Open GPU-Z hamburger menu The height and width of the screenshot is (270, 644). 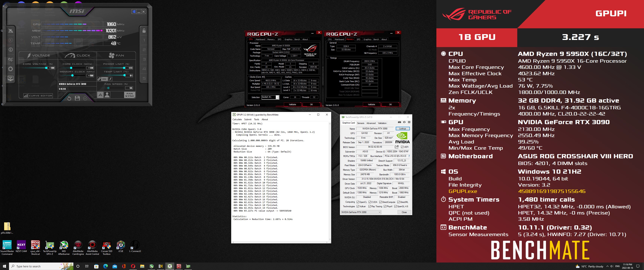(x=409, y=122)
